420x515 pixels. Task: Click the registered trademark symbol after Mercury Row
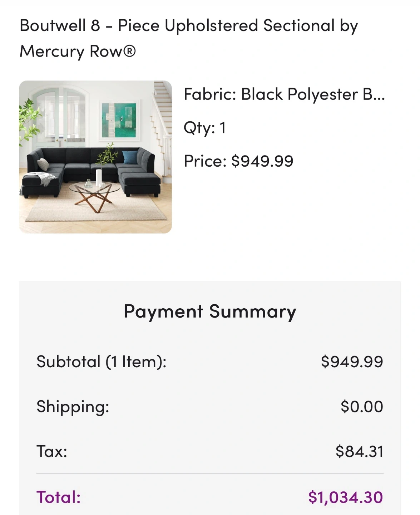coord(129,51)
